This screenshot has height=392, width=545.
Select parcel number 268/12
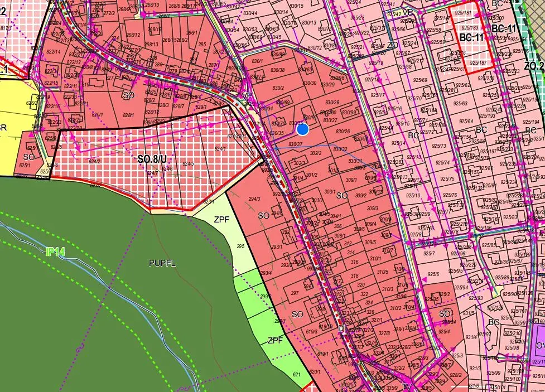click(x=133, y=35)
